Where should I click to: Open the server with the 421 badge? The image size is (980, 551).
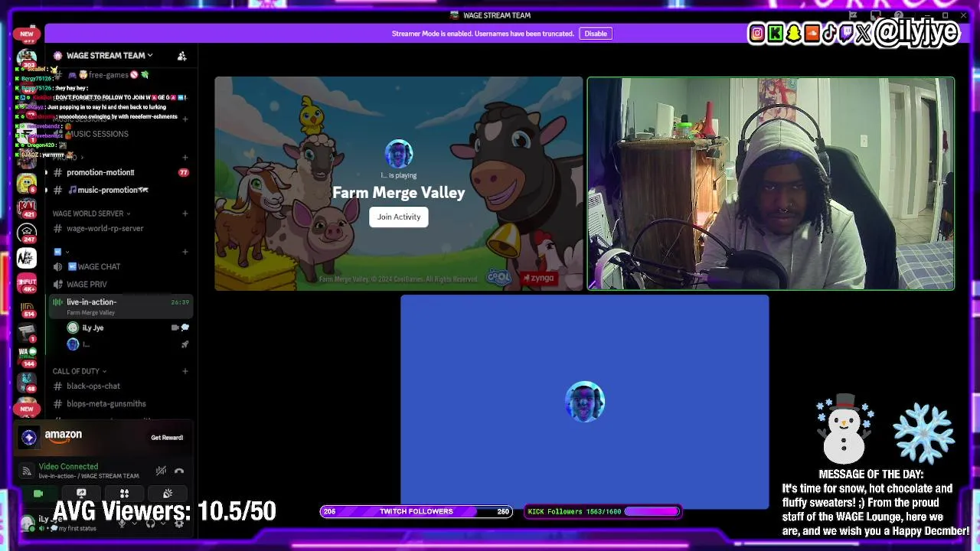tap(27, 208)
